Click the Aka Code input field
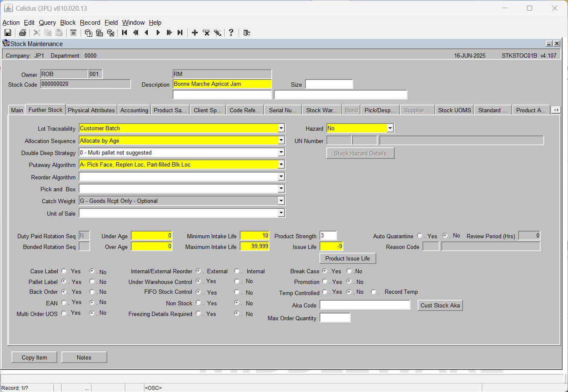The image size is (568, 392). click(365, 305)
